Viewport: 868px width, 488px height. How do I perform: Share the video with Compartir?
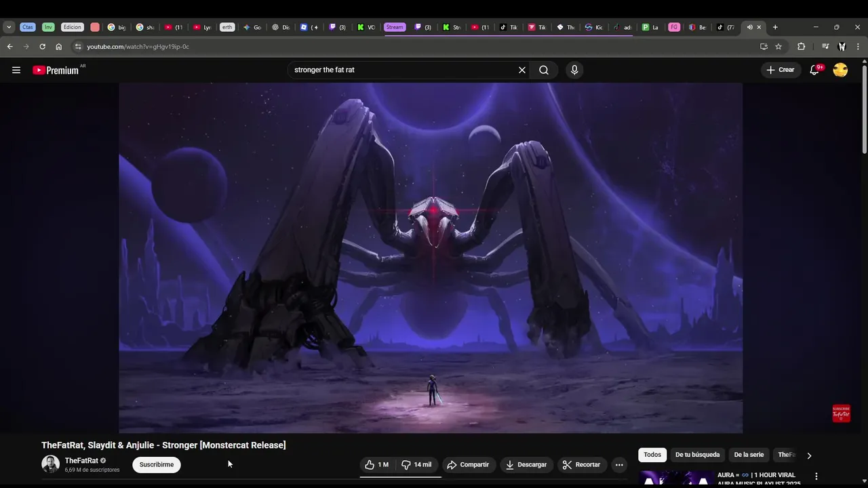coord(468,465)
